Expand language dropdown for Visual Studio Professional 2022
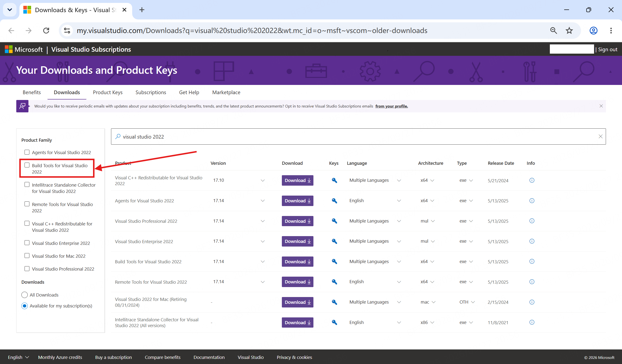622x364 pixels. [x=399, y=221]
